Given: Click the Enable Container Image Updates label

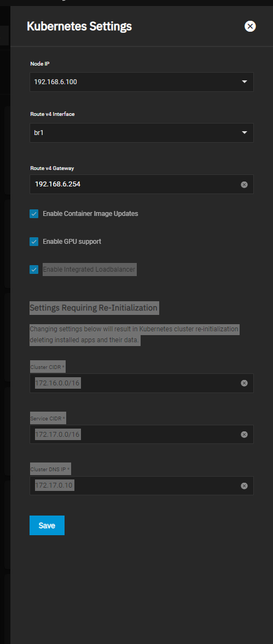Looking at the screenshot, I should click(90, 214).
